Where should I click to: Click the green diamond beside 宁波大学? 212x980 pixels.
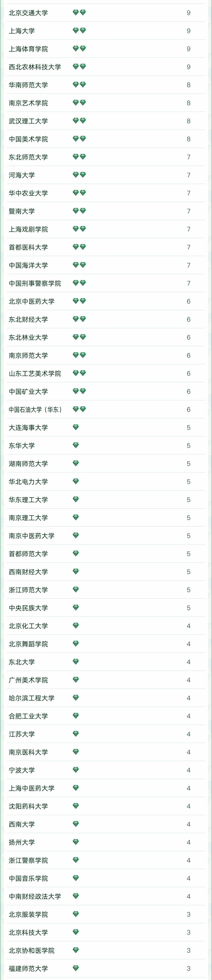76,770
